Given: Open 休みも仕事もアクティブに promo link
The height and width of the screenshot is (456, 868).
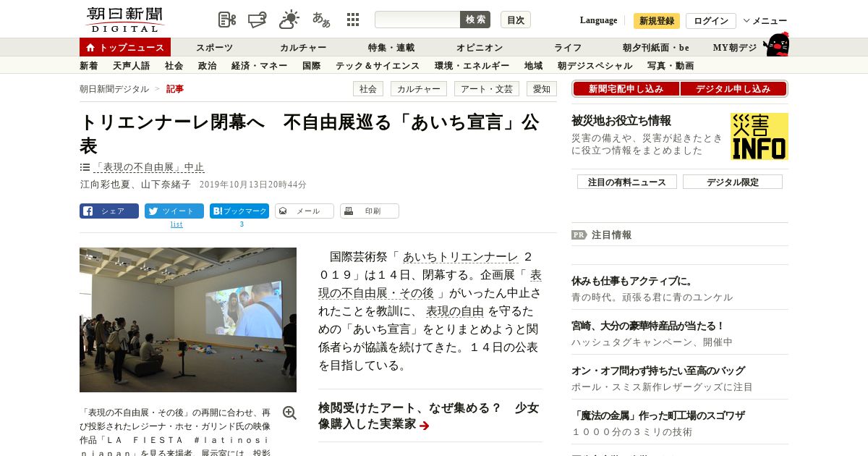Looking at the screenshot, I should (632, 281).
